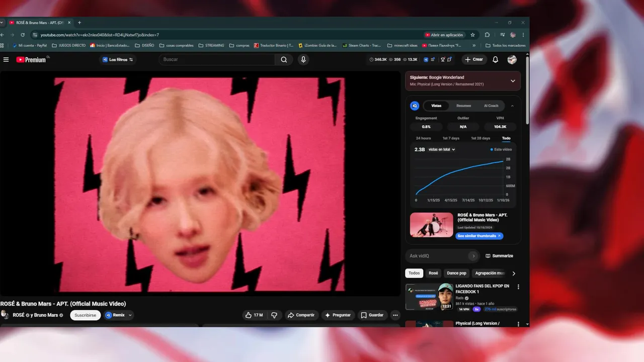Bookmark this page with star icon
This screenshot has width=644, height=362.
click(472, 35)
